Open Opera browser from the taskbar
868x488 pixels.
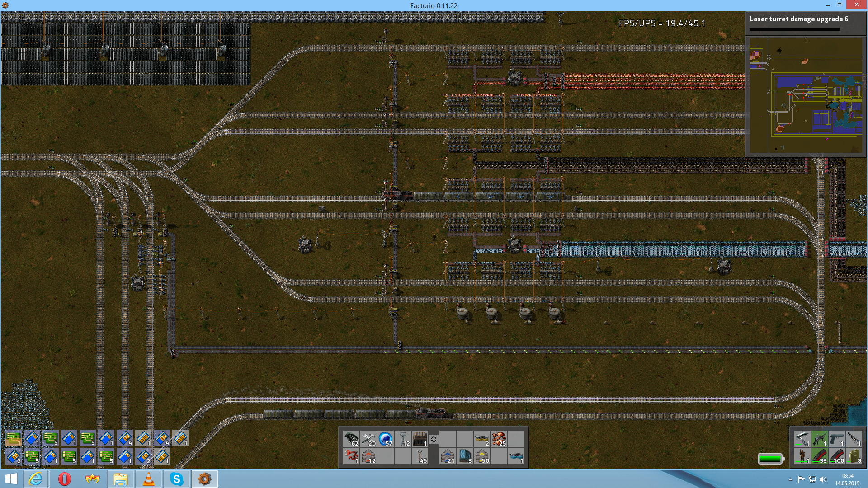64,479
